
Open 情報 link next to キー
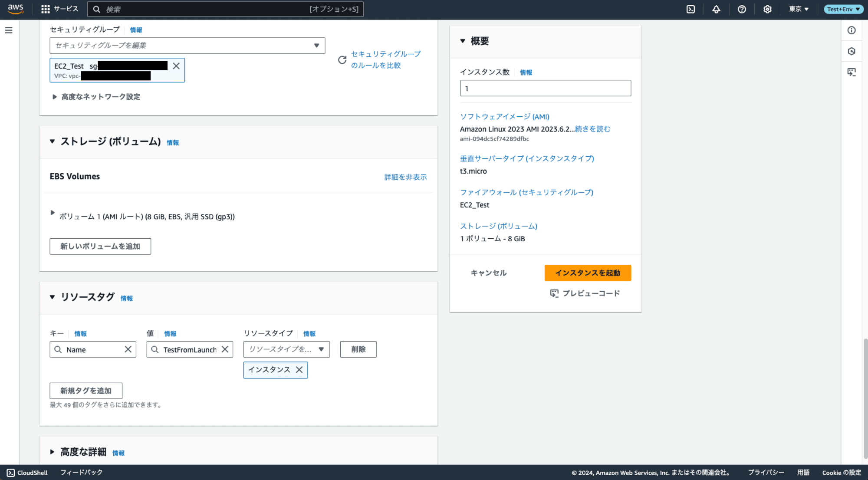coord(80,334)
